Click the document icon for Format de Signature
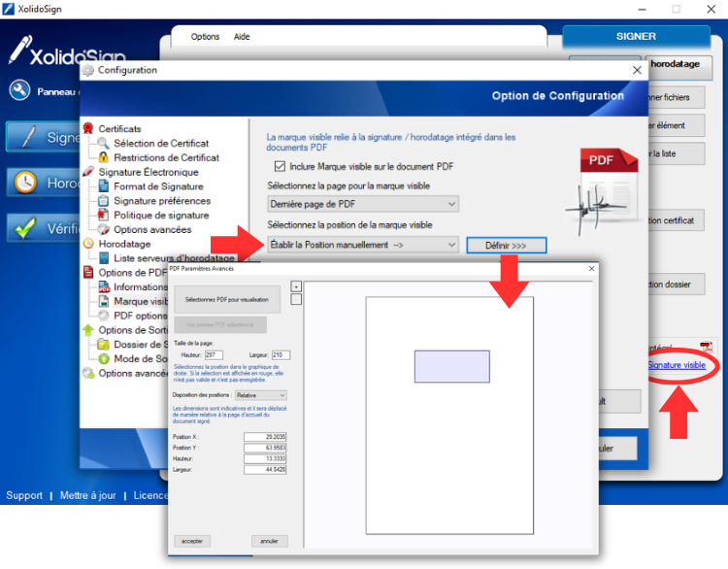Screen dimensions: 728x569 pyautogui.click(x=104, y=186)
